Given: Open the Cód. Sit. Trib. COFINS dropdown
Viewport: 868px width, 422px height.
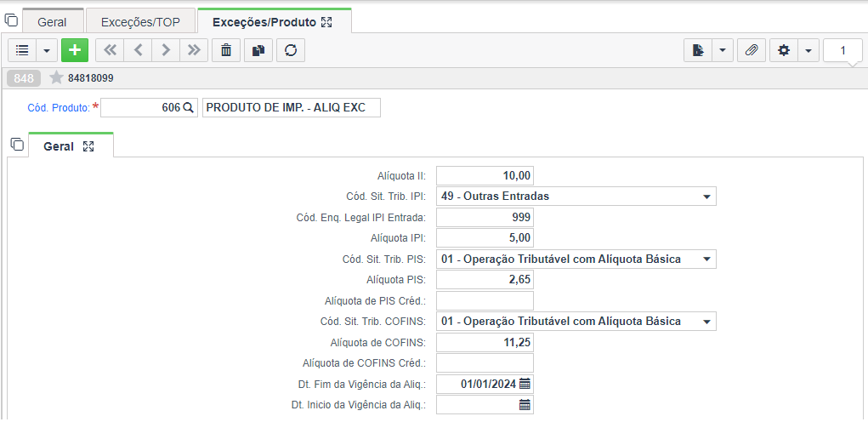Looking at the screenshot, I should click(x=576, y=322).
